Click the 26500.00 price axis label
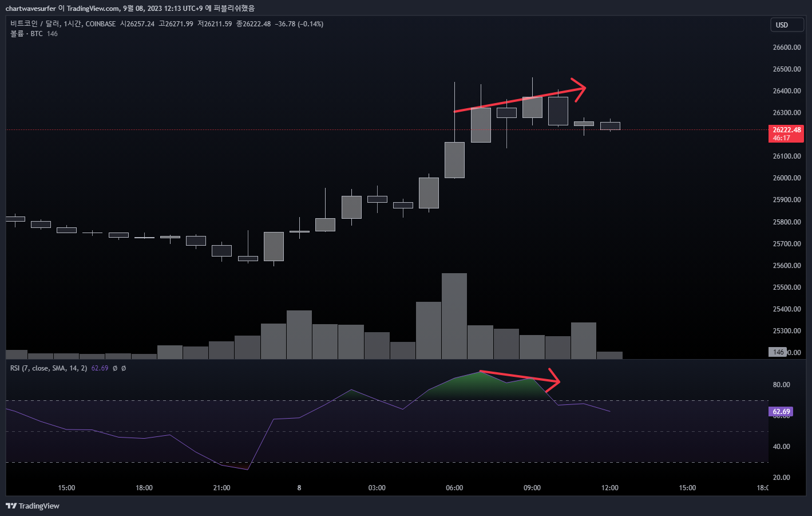This screenshot has height=516, width=812. (x=787, y=69)
